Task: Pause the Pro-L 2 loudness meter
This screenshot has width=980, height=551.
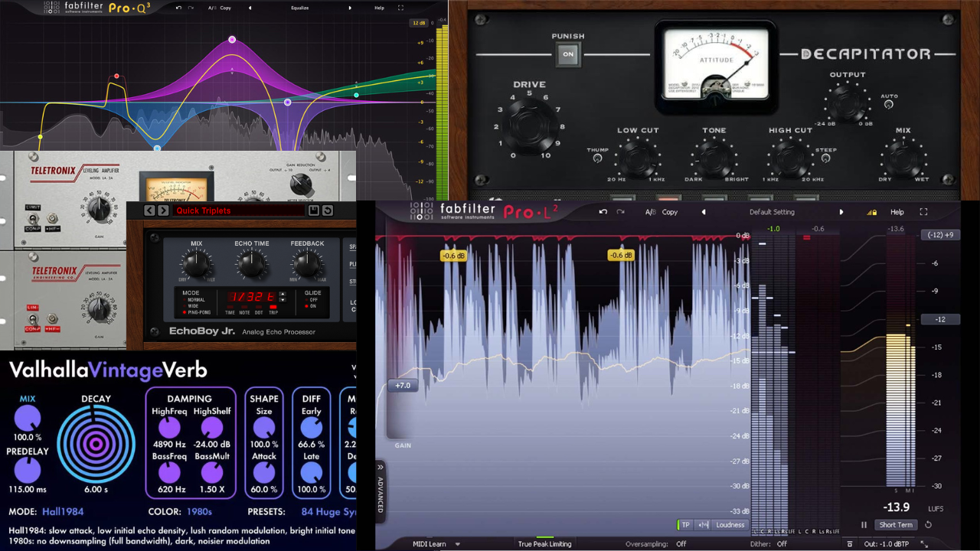Action: click(x=864, y=525)
